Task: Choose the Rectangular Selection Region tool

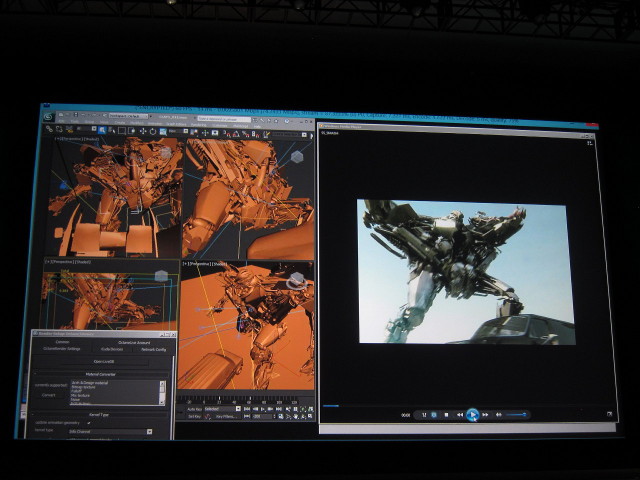Action: (x=122, y=131)
